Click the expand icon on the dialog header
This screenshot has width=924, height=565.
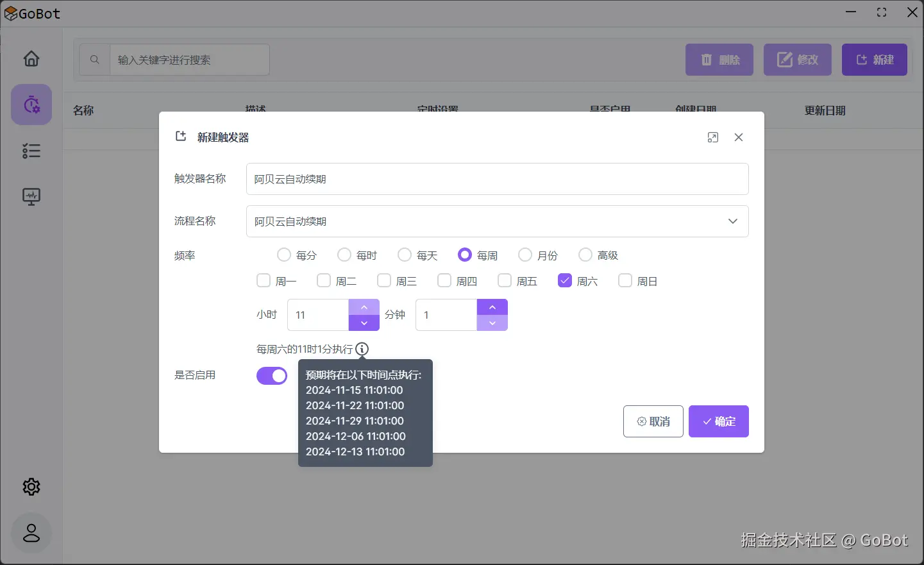click(x=712, y=137)
